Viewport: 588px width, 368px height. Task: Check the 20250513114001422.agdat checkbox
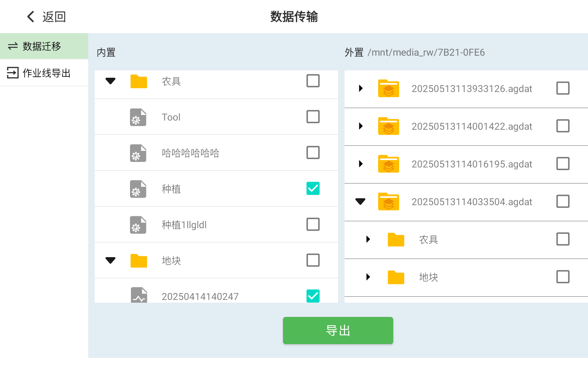[563, 126]
